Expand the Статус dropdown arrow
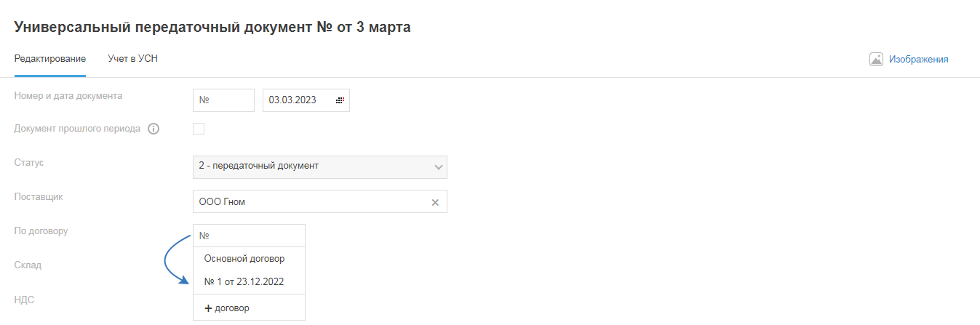Viewport: 980px width, 325px height. [438, 166]
